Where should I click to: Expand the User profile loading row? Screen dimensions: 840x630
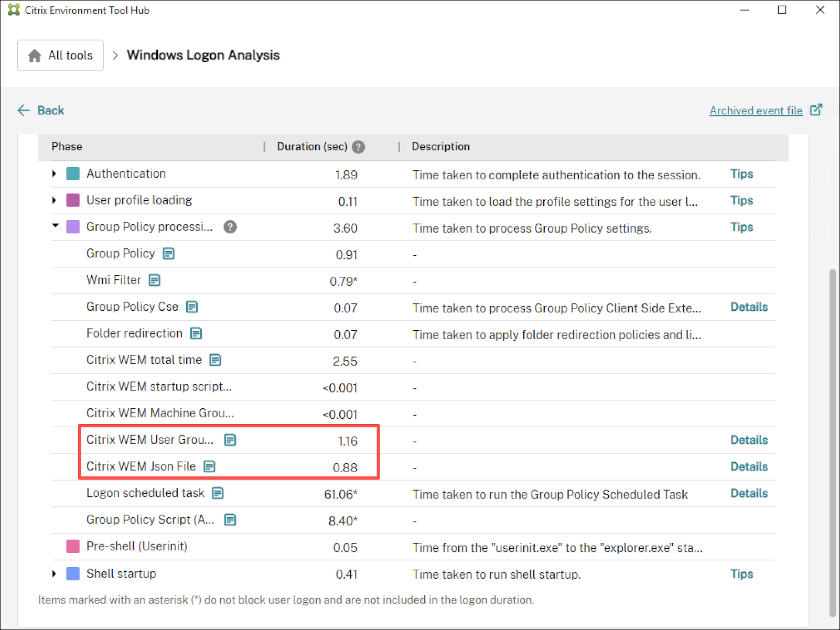tap(54, 200)
